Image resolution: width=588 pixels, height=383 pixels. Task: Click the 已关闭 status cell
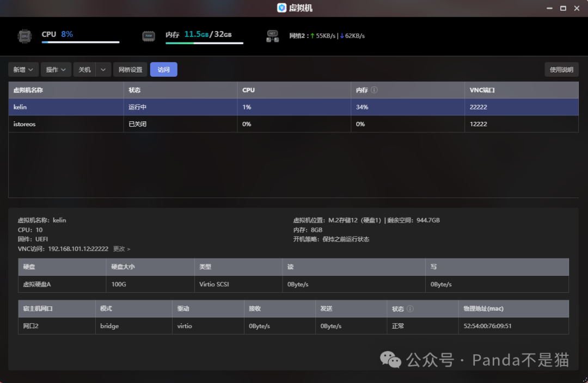[x=180, y=123]
